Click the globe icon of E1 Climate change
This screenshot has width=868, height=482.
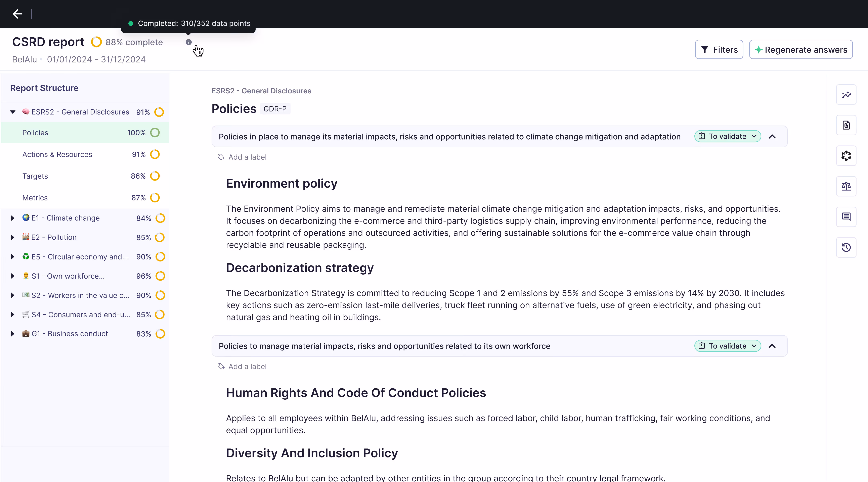click(26, 218)
